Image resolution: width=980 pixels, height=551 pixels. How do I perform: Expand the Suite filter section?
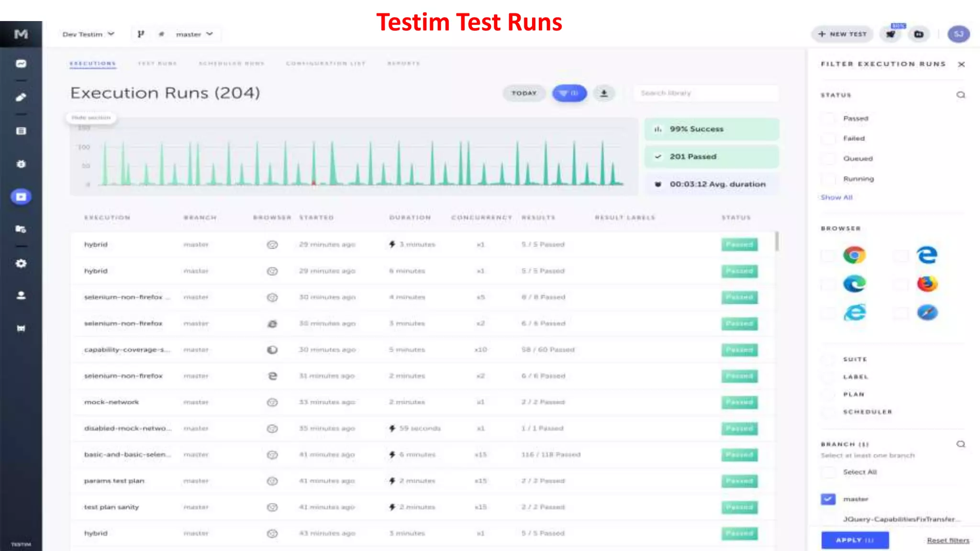pos(855,359)
